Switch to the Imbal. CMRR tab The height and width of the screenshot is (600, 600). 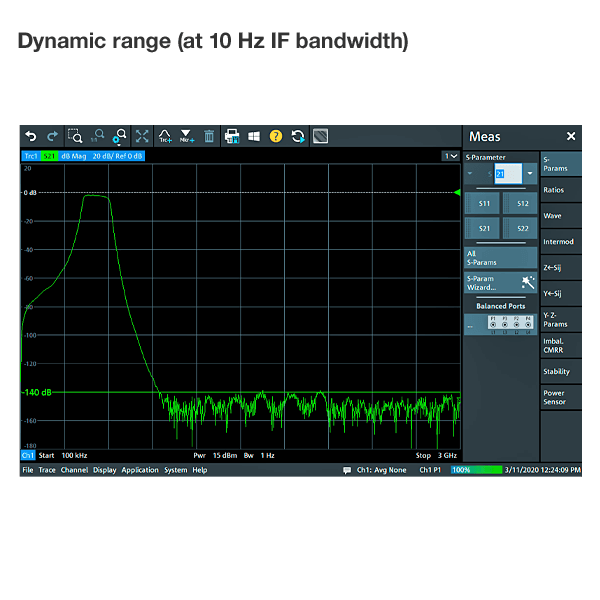(x=561, y=346)
